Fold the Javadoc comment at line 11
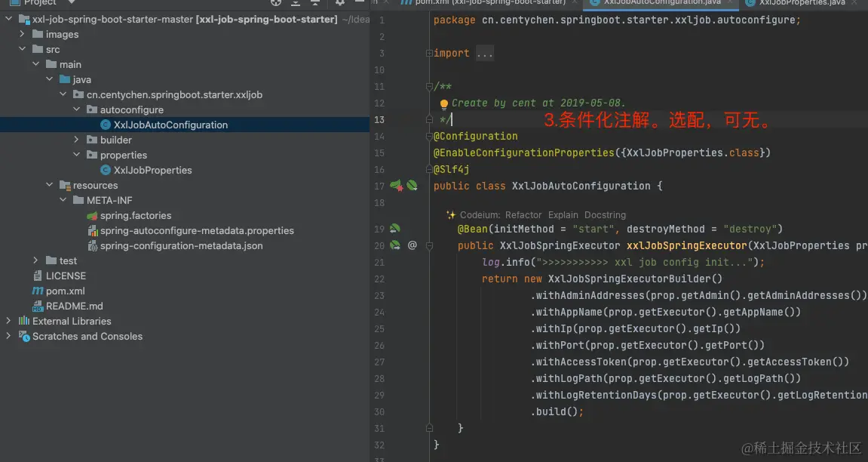This screenshot has height=462, width=868. pos(429,86)
